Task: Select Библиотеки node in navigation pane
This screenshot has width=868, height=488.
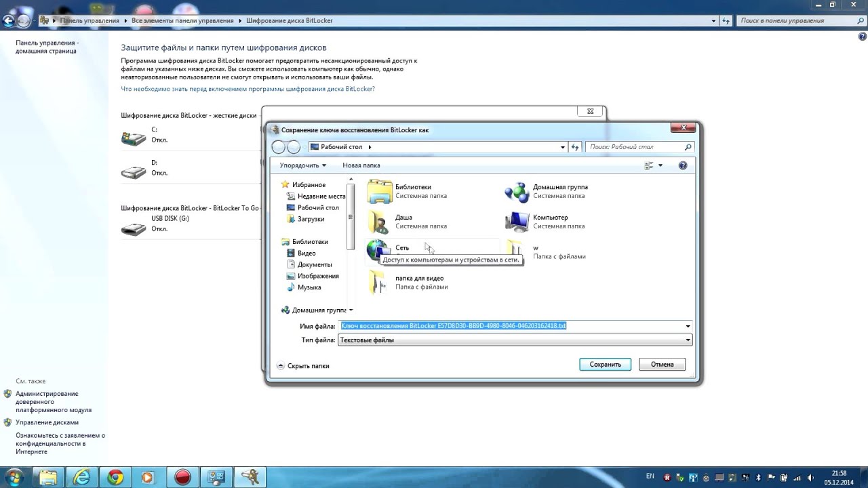Action: pyautogui.click(x=304, y=242)
